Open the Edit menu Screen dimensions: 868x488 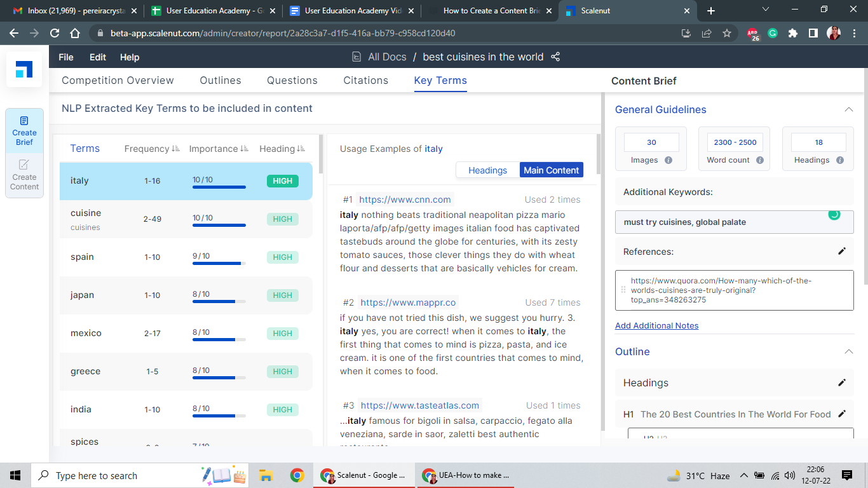pyautogui.click(x=98, y=57)
